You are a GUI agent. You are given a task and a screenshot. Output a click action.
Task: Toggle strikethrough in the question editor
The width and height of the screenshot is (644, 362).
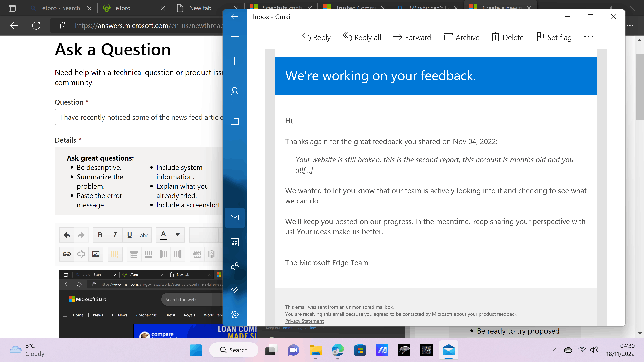[x=144, y=235]
